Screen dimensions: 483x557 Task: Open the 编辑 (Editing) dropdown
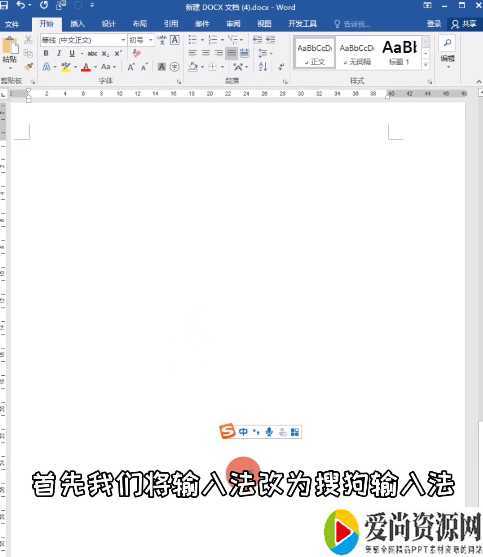(x=447, y=61)
